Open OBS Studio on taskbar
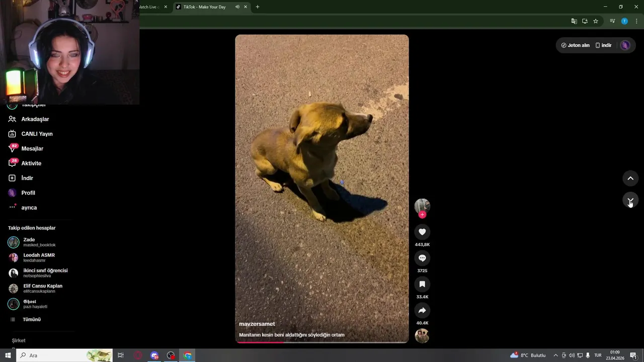The image size is (644, 362). (171, 355)
